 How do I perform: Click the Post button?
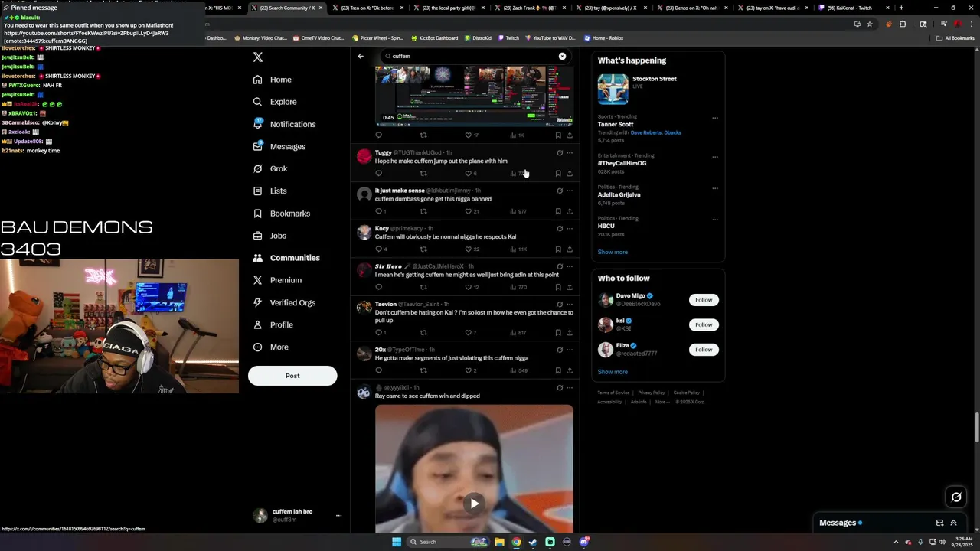pos(292,376)
